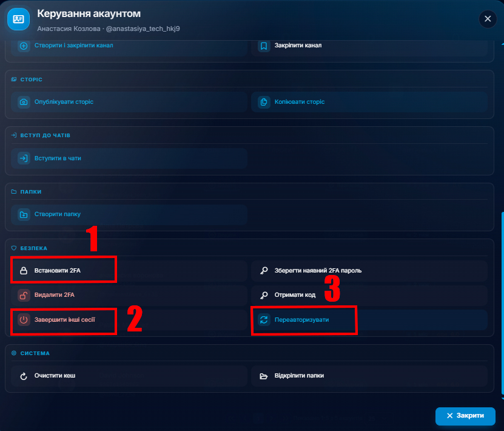Image resolution: width=504 pixels, height=431 pixels.
Task: Click the enter-arrow icon beside Вступити в чати
Action: tap(24, 158)
